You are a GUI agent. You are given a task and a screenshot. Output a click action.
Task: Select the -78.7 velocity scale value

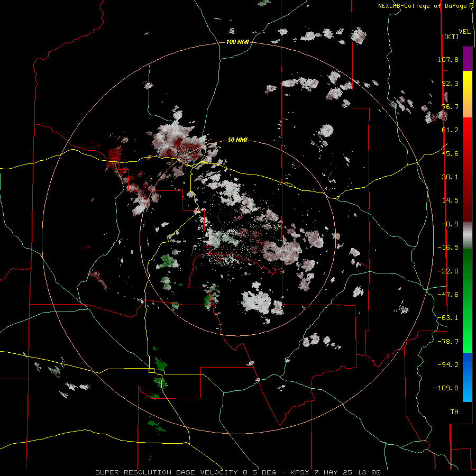tap(448, 342)
